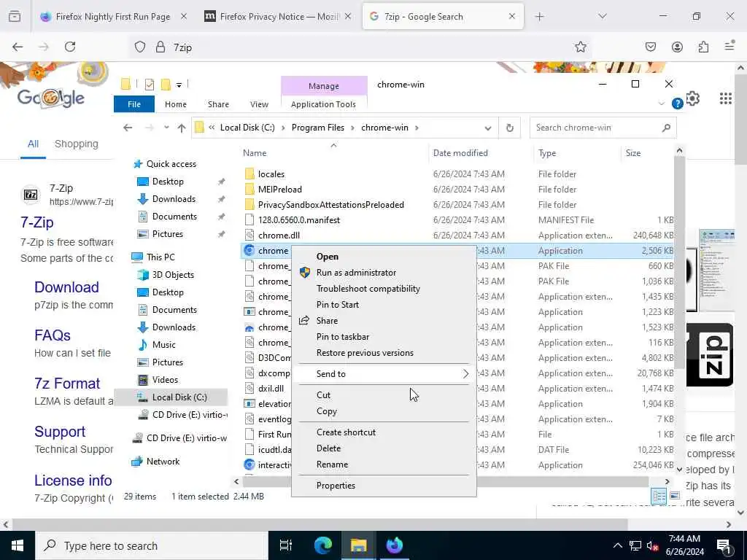Open a new Firefox tab

click(539, 16)
